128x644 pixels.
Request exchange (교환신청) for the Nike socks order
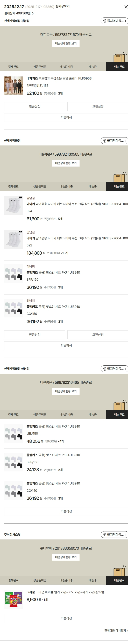(x=98, y=335)
